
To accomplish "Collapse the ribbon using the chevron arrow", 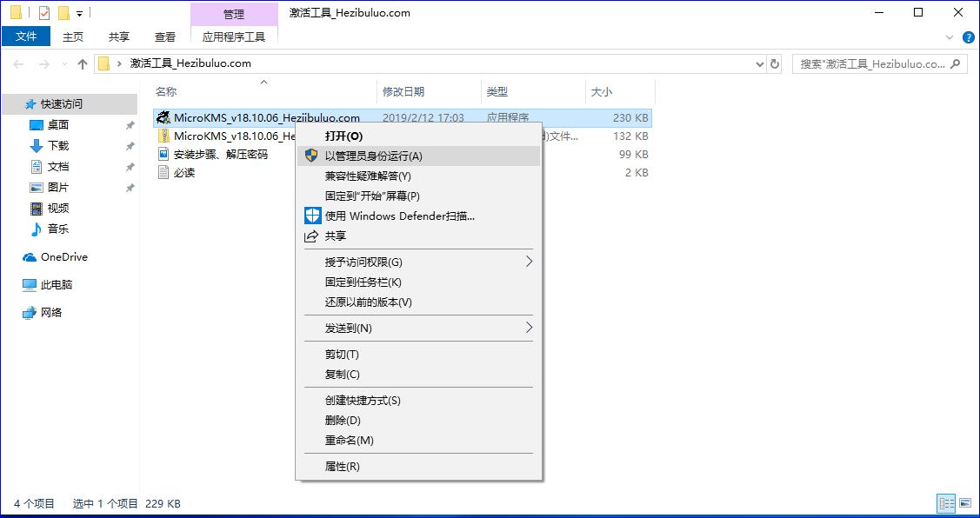I will 950,37.
